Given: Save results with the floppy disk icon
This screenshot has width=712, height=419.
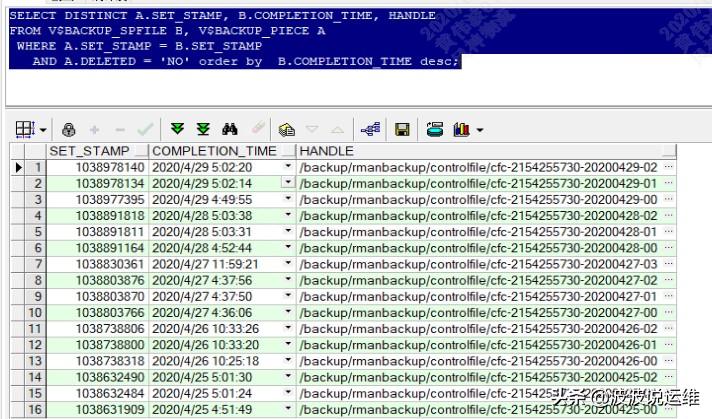Looking at the screenshot, I should 402,130.
